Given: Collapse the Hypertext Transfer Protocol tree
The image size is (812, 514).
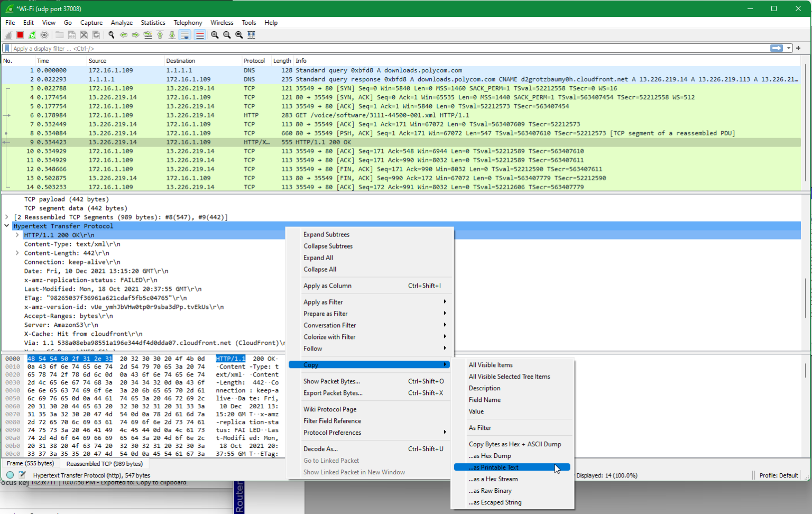Looking at the screenshot, I should (7, 225).
